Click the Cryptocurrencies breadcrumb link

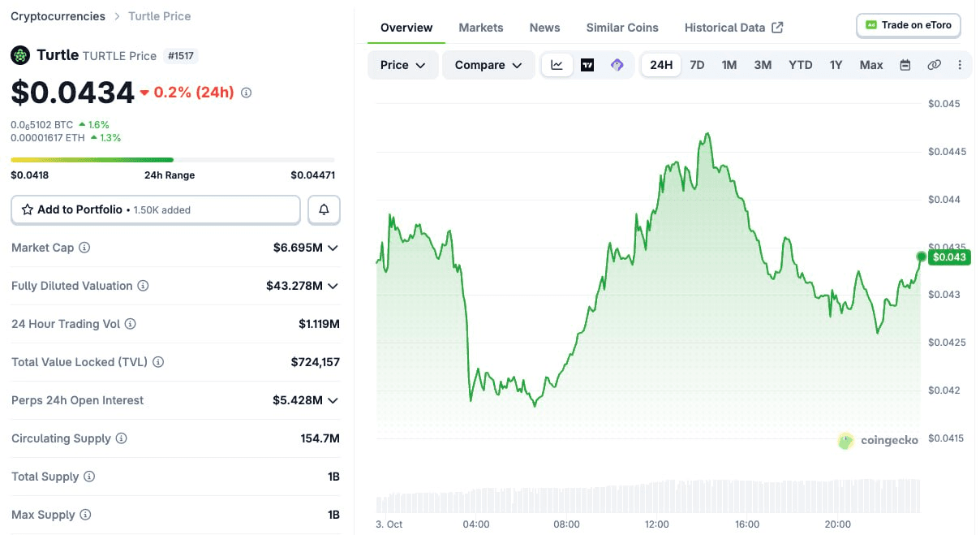pos(58,16)
